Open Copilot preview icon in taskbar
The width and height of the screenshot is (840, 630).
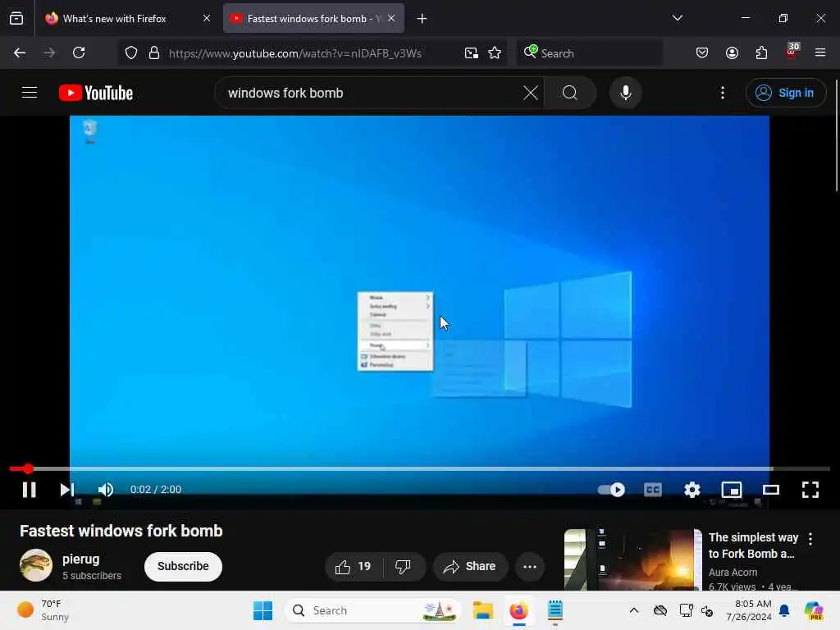pyautogui.click(x=814, y=610)
